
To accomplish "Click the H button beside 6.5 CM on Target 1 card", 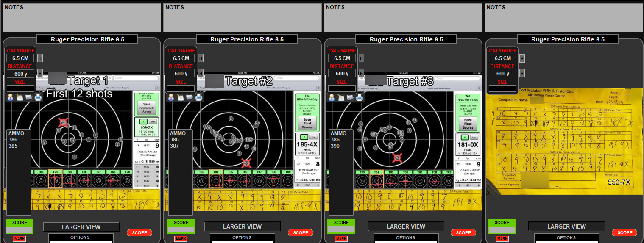I will [40, 58].
